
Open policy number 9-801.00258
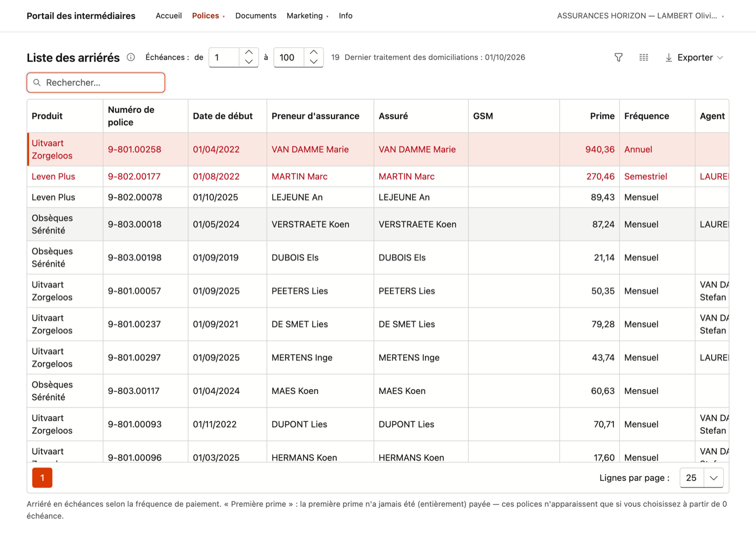[134, 149]
